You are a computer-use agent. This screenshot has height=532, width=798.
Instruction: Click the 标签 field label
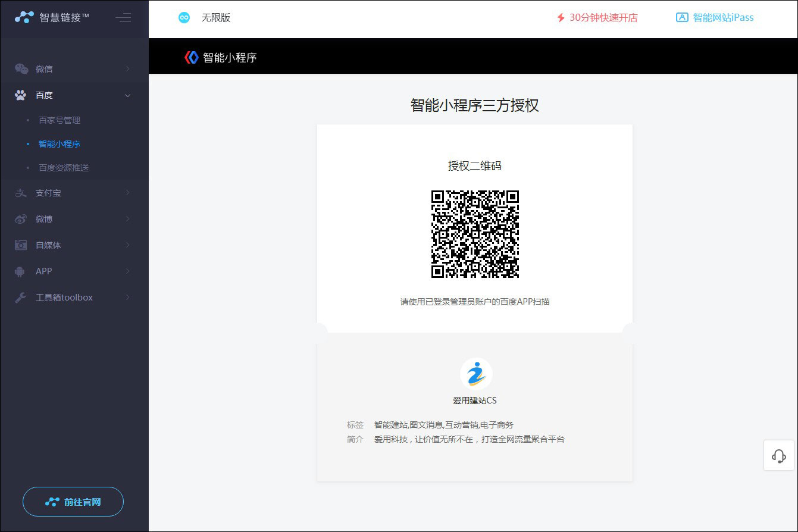click(x=355, y=425)
